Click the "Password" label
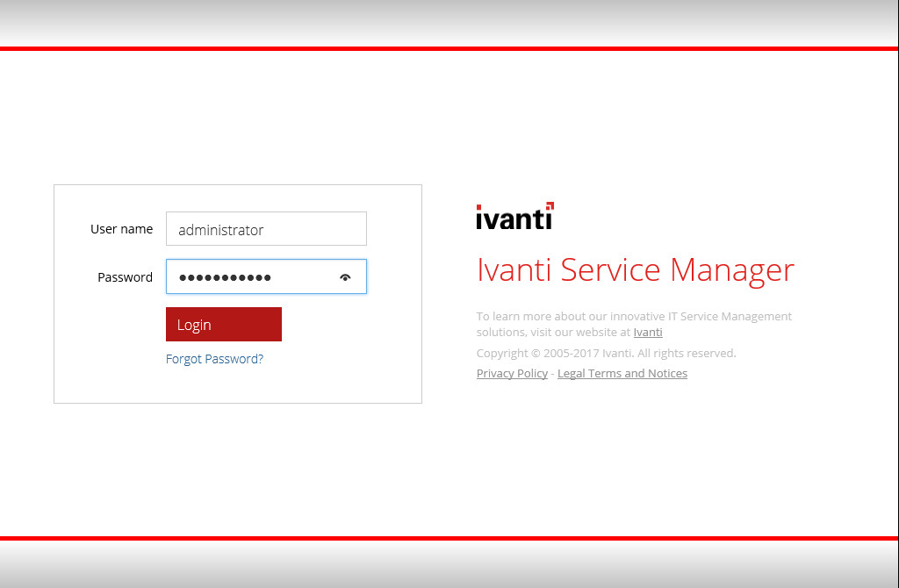This screenshot has width=899, height=588. (x=125, y=277)
